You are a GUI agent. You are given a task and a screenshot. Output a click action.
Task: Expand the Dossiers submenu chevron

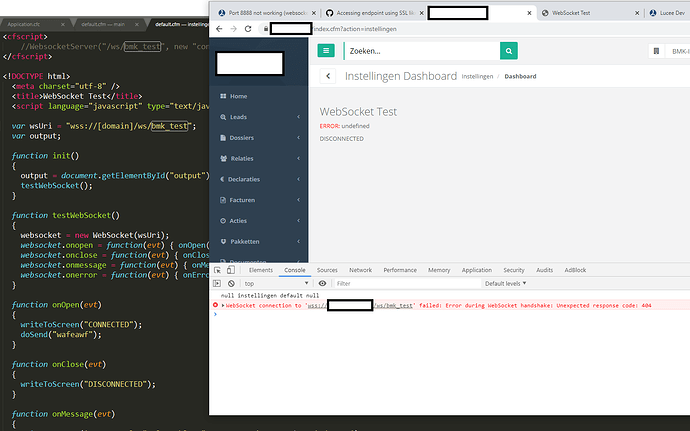[298, 137]
